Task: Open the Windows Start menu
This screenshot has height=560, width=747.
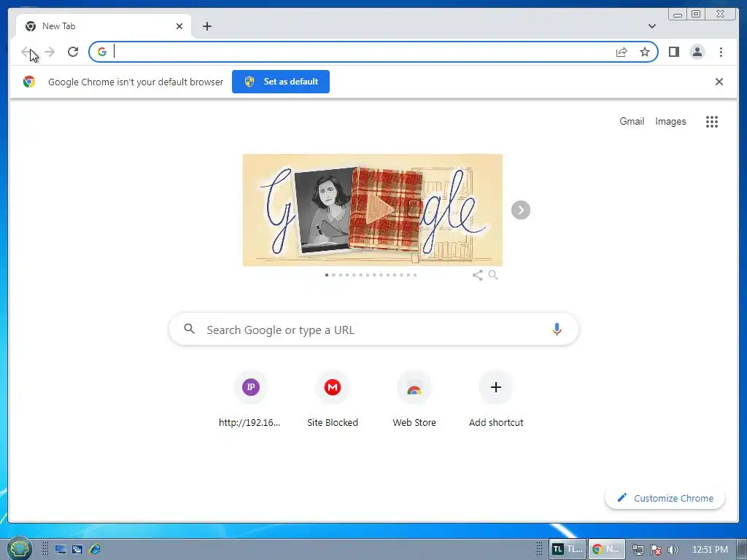Action: coord(19,548)
